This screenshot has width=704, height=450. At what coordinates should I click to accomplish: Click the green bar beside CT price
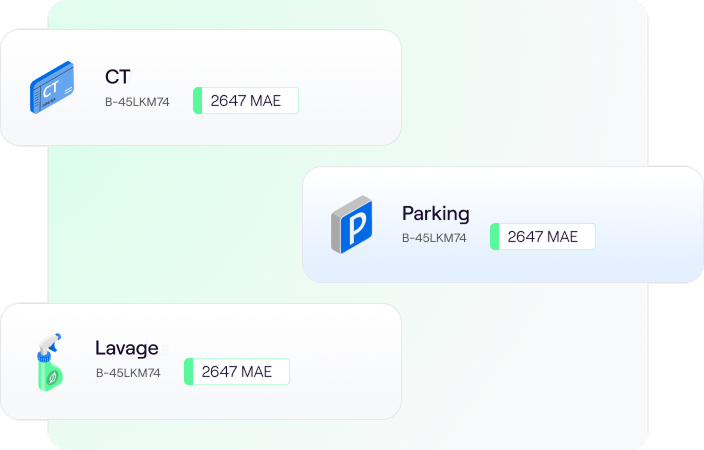[x=198, y=101]
